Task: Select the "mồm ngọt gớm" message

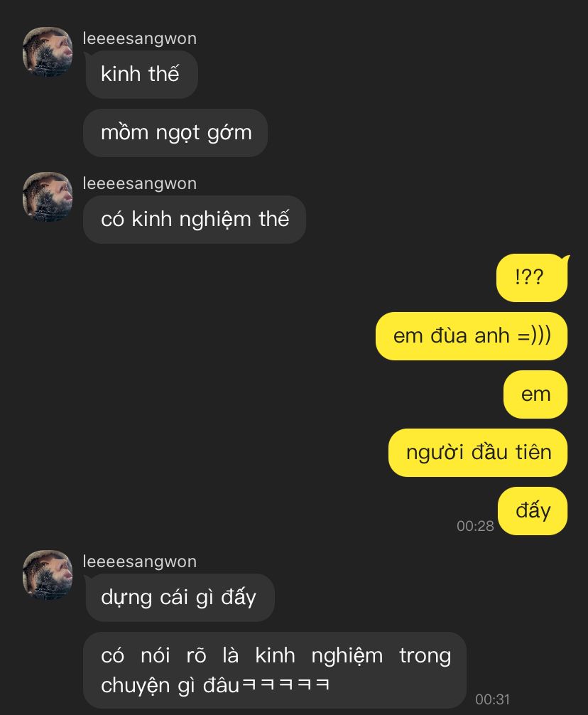Action: pos(175,133)
